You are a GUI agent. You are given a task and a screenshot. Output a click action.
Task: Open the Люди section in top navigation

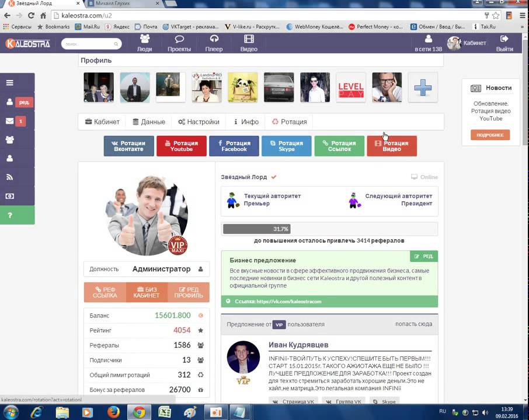[144, 44]
